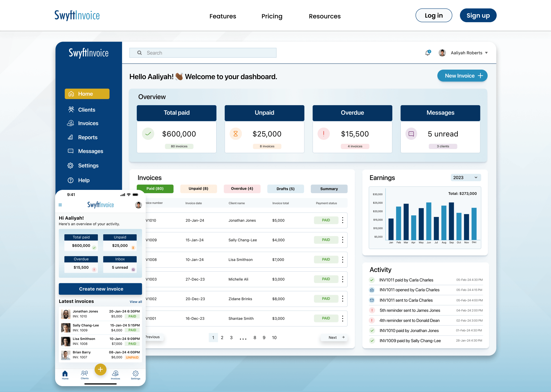The height and width of the screenshot is (392, 551).
Task: Open the Invoices section from the sidebar
Action: pos(83,123)
